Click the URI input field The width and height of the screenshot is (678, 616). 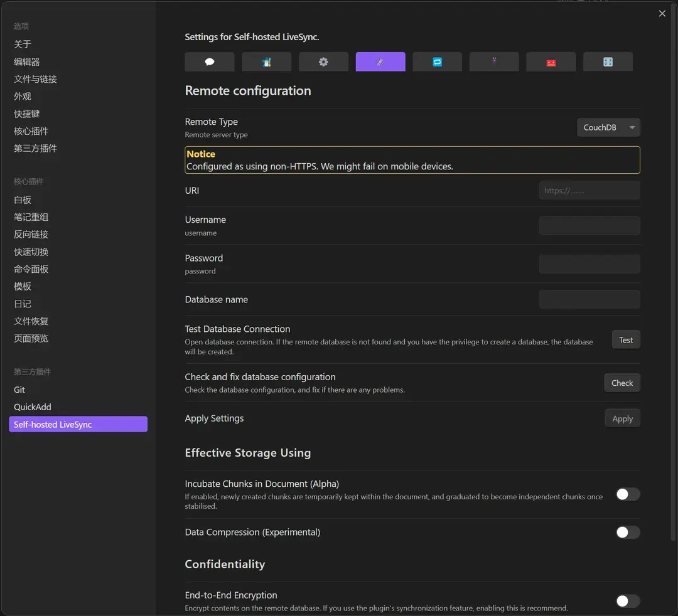[x=589, y=190]
